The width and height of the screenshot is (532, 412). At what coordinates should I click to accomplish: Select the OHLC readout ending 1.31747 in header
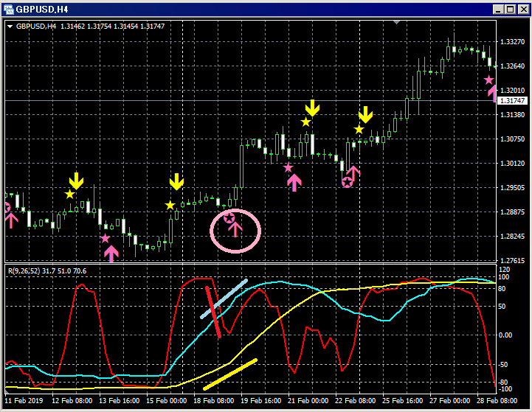tap(112, 27)
